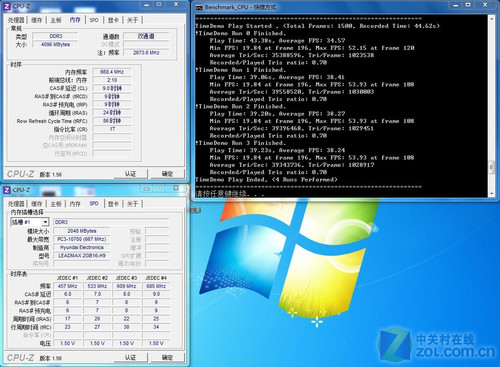Maximize the Benchmark_CPU console window
Screen dimensions: 500x367
[x=468, y=5]
